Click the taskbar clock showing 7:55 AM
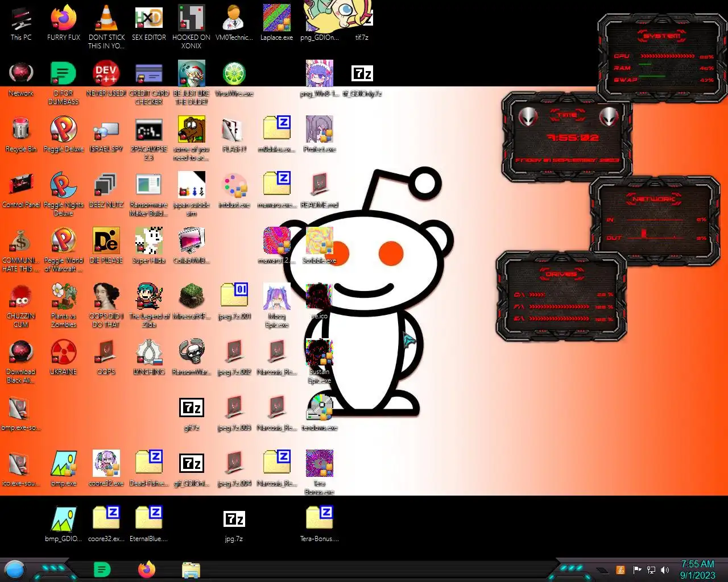 coord(698,569)
